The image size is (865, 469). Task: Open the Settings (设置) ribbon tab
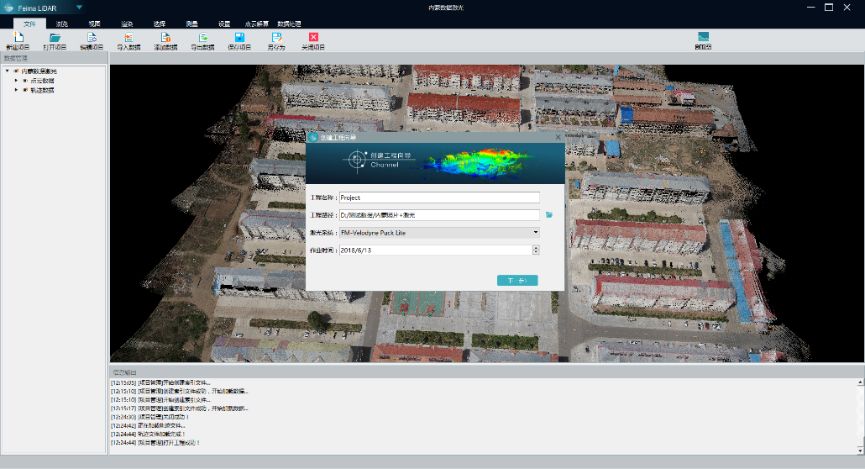[224, 22]
